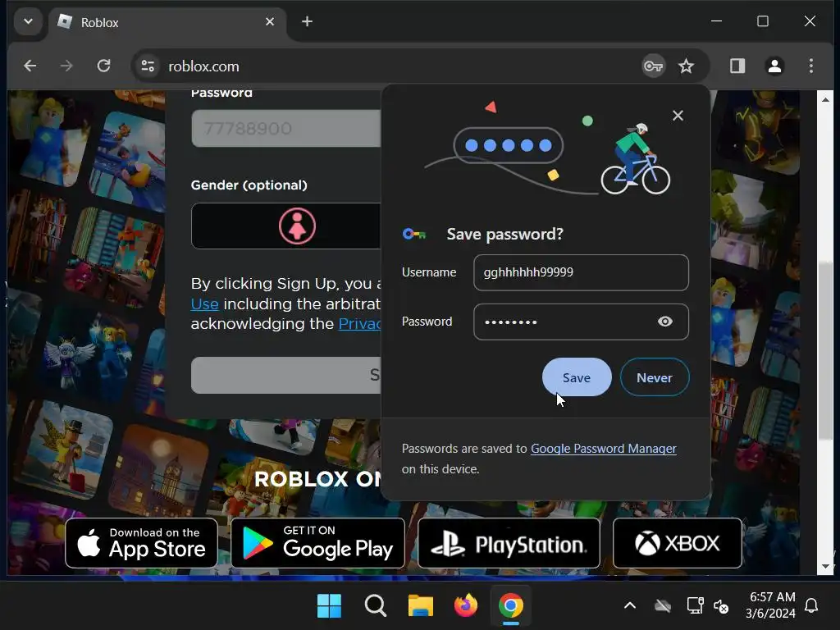Open the tab search dropdown arrow
The image size is (840, 630).
28,22
